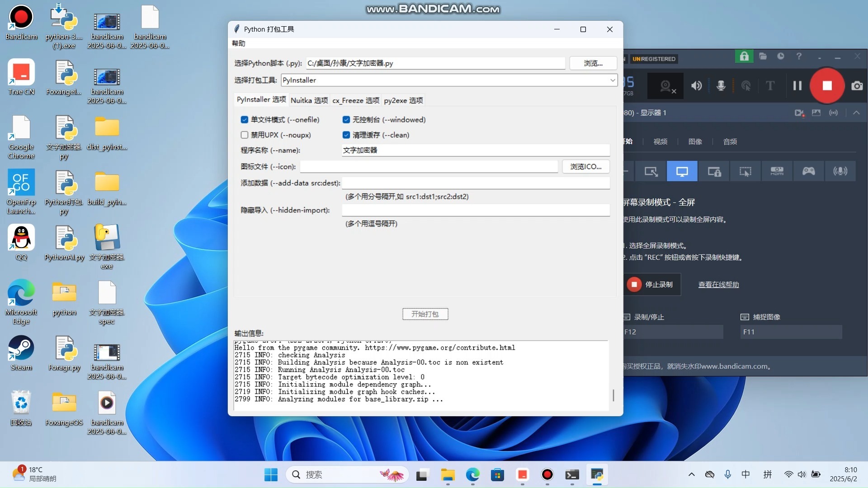Click the --add-data input field
This screenshot has height=488, width=868.
[476, 183]
